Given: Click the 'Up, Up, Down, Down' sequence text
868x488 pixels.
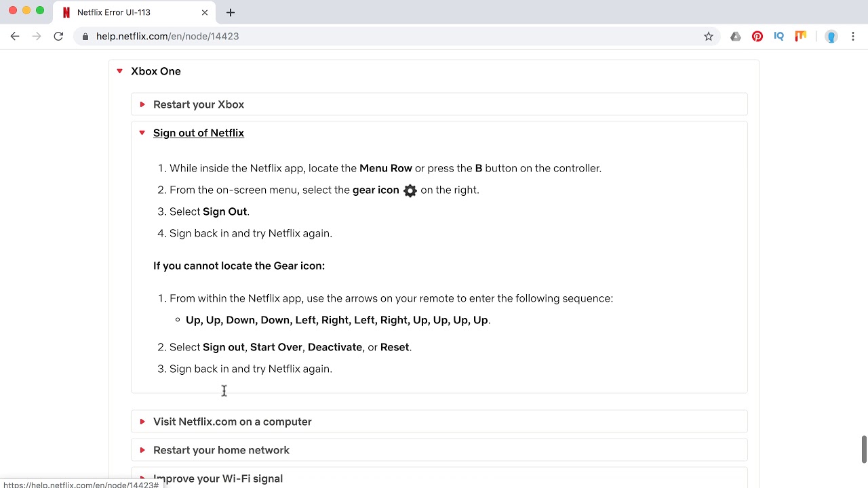Looking at the screenshot, I should (x=338, y=320).
